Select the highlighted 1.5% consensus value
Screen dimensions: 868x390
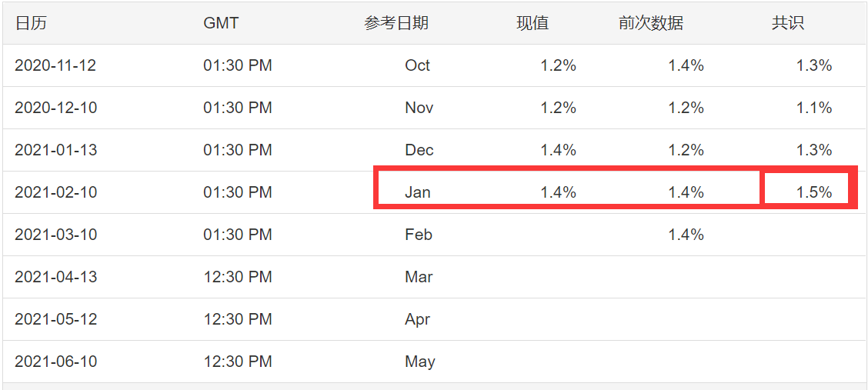click(814, 192)
